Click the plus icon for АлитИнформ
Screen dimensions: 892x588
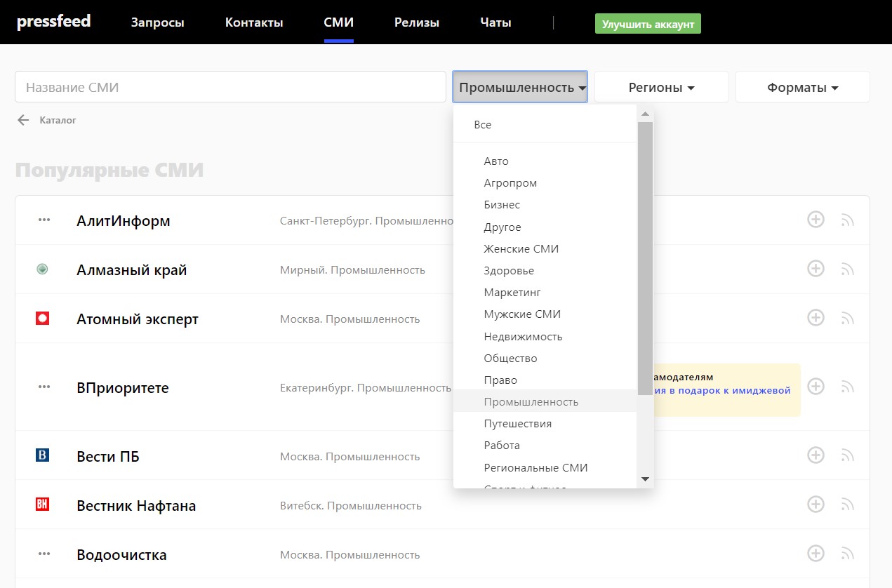(x=816, y=220)
